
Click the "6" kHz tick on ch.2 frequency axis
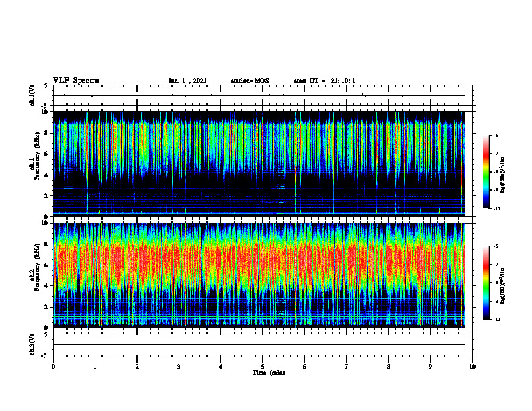47,265
